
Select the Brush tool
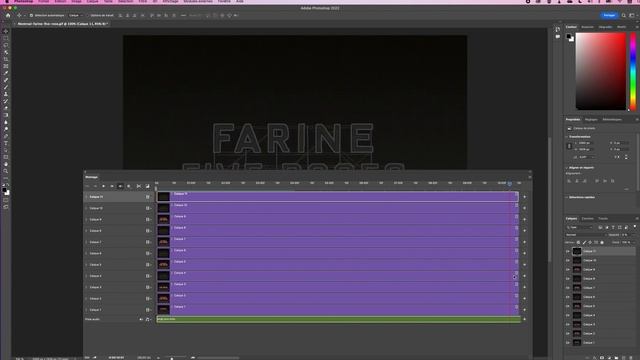click(6, 87)
